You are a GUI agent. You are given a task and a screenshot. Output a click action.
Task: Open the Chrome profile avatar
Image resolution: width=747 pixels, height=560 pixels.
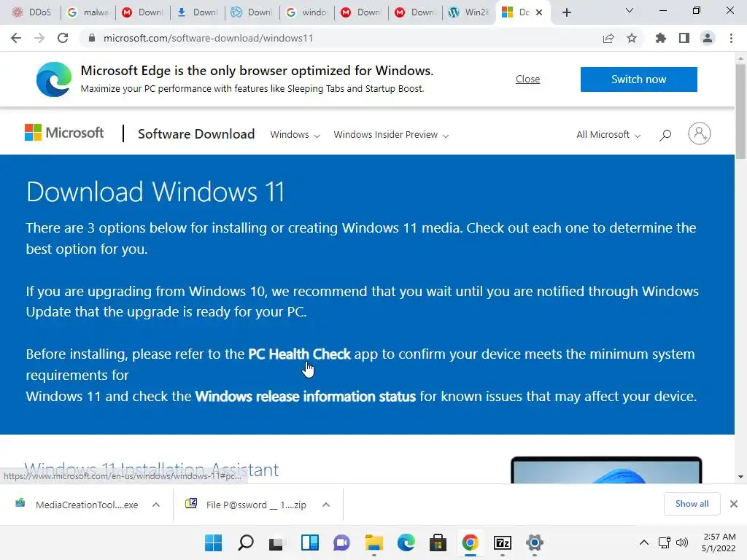coord(708,38)
